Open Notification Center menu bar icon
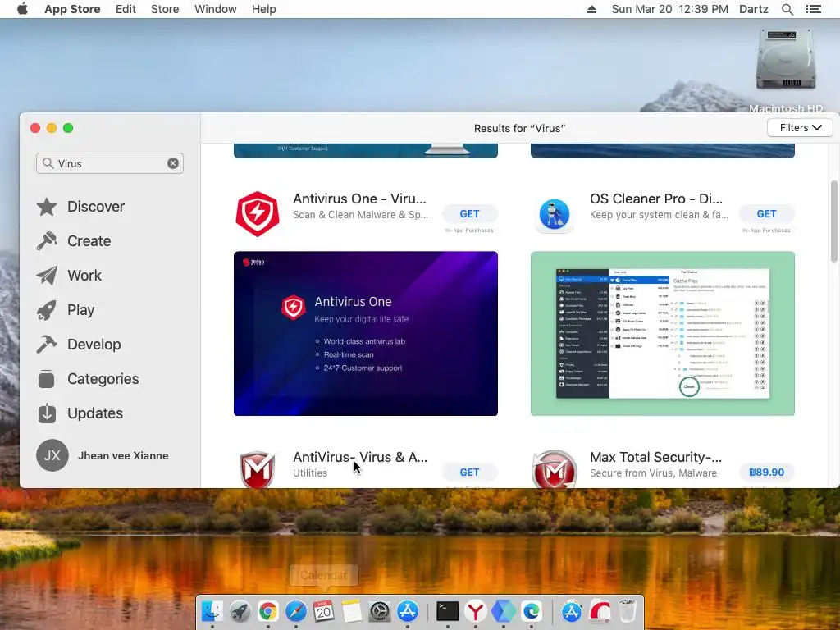The width and height of the screenshot is (840, 630). tap(813, 9)
